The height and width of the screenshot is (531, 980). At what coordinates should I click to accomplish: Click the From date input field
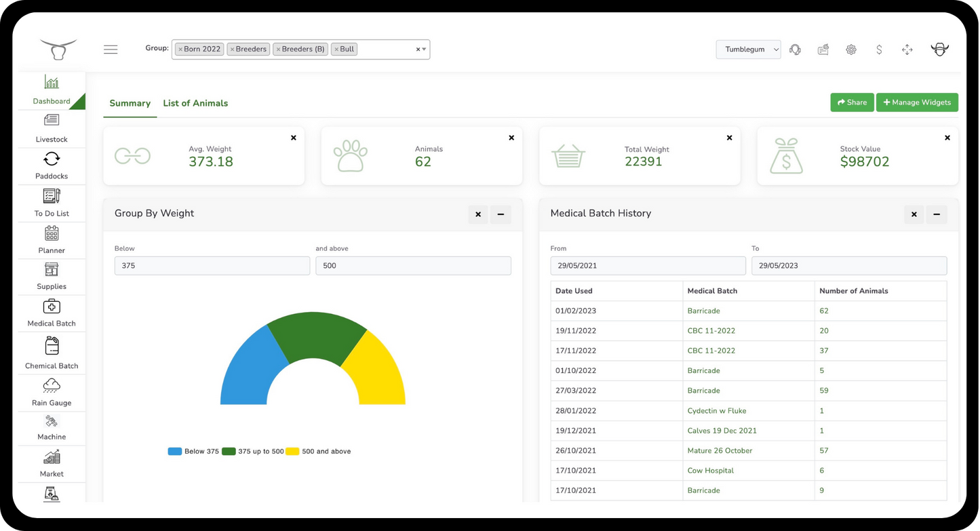647,266
